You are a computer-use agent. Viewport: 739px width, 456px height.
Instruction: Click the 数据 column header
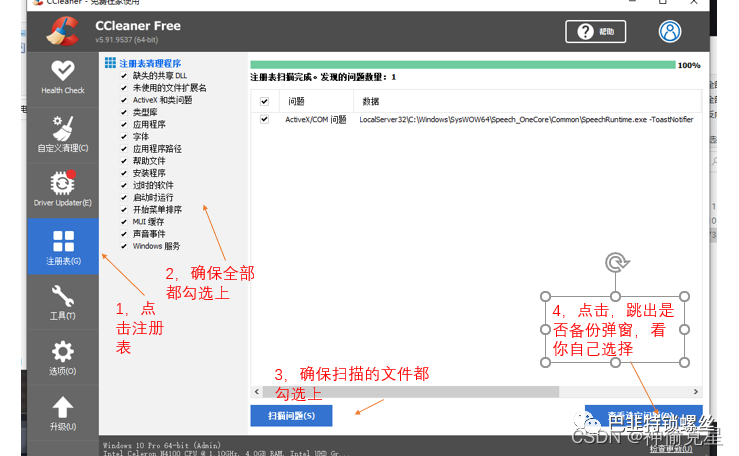[x=528, y=101]
